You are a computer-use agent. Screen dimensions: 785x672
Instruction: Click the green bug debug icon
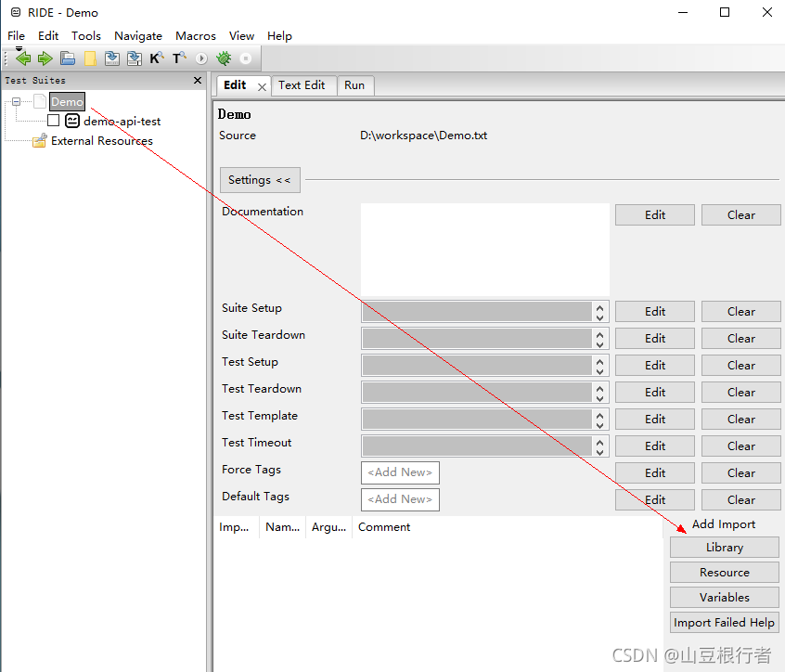[x=224, y=58]
